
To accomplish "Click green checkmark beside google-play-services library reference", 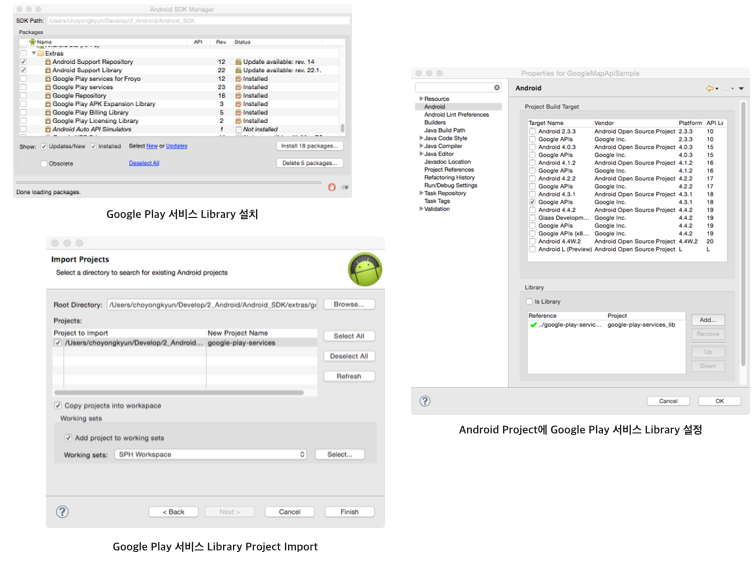I will pyautogui.click(x=533, y=325).
